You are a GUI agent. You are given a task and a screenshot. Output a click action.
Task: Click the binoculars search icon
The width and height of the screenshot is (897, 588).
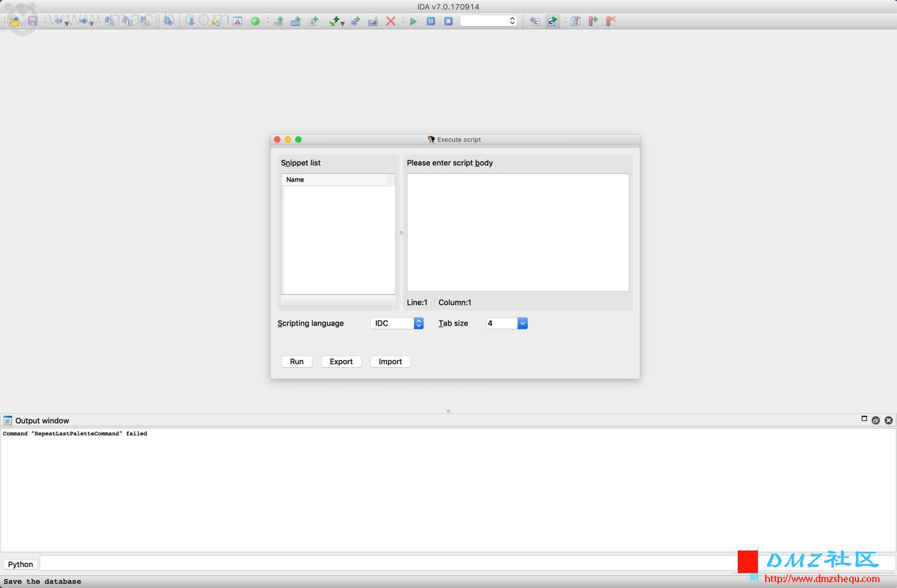pos(109,21)
